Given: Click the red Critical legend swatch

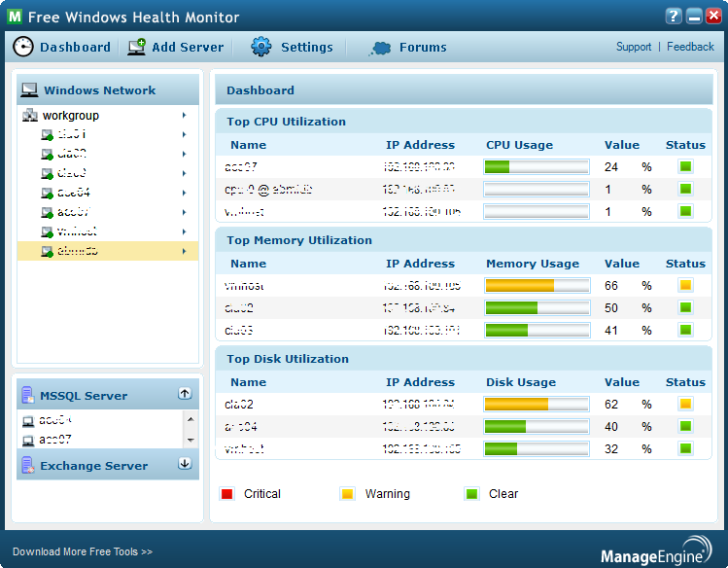Looking at the screenshot, I should point(227,494).
